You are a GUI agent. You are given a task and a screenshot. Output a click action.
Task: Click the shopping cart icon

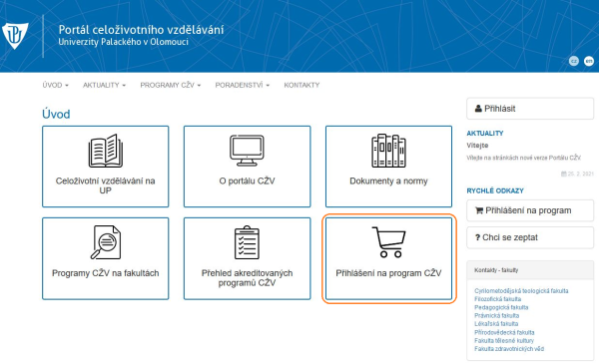tap(388, 242)
